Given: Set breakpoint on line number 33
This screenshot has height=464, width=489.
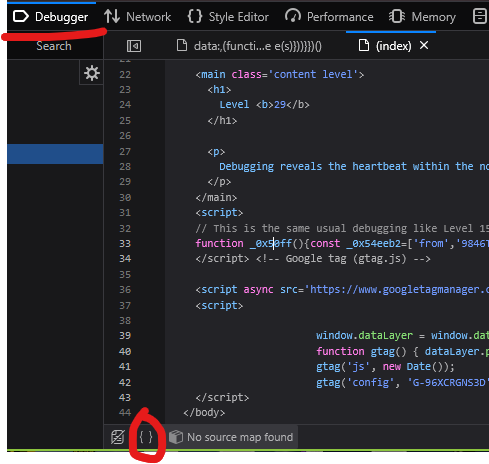Looking at the screenshot, I should click(125, 244).
